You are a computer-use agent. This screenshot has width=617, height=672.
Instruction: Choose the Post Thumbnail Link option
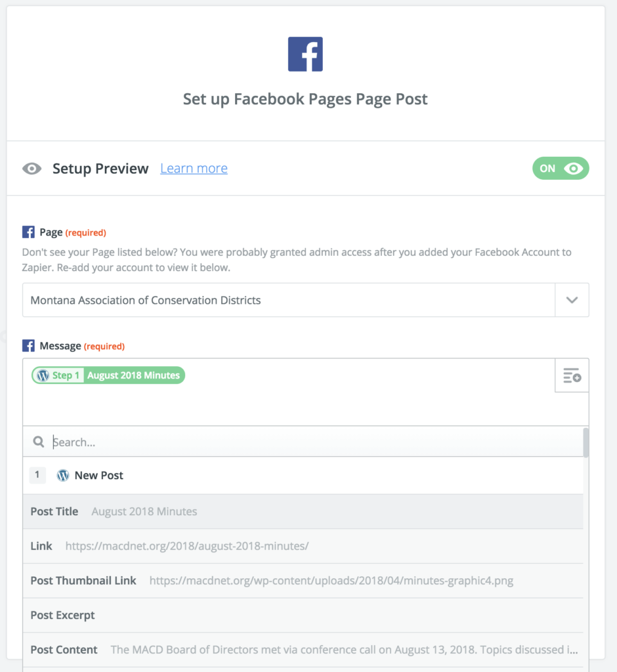coord(303,580)
